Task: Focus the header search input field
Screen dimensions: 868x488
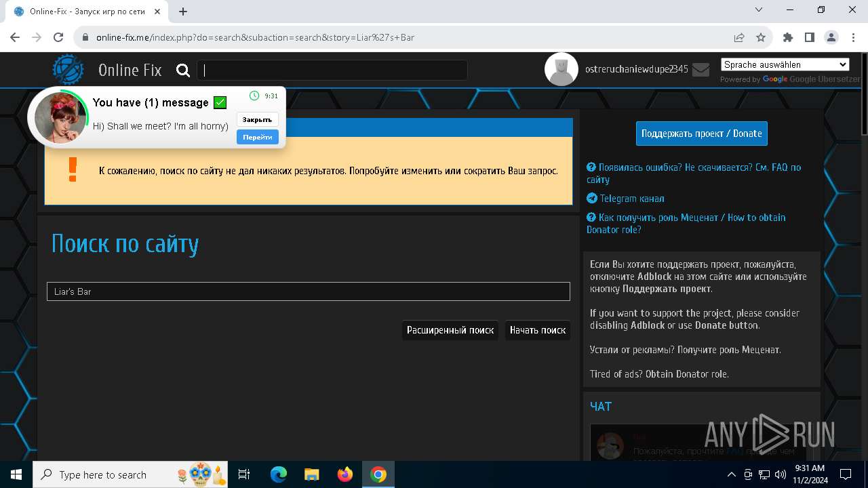Action: coord(332,70)
